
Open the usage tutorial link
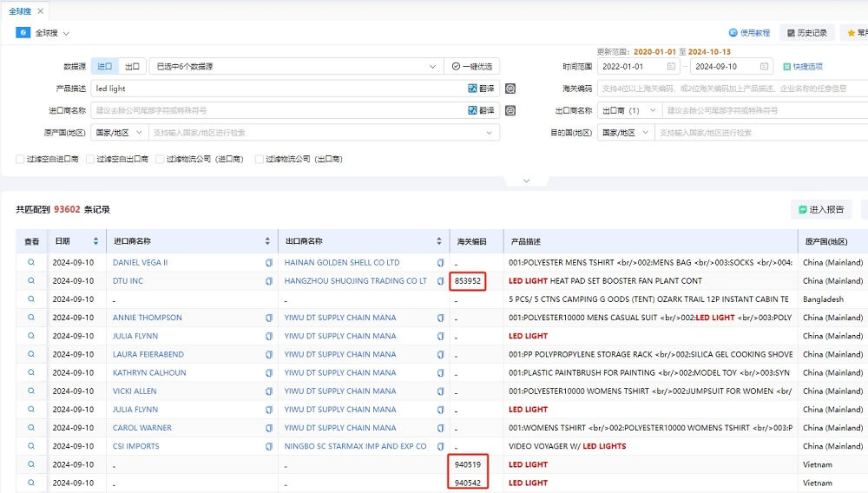[749, 33]
